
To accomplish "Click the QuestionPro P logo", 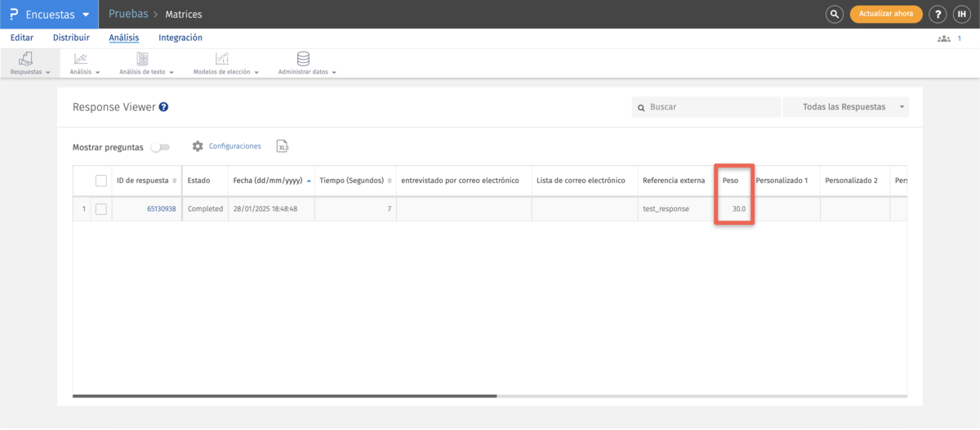I will pos(13,14).
